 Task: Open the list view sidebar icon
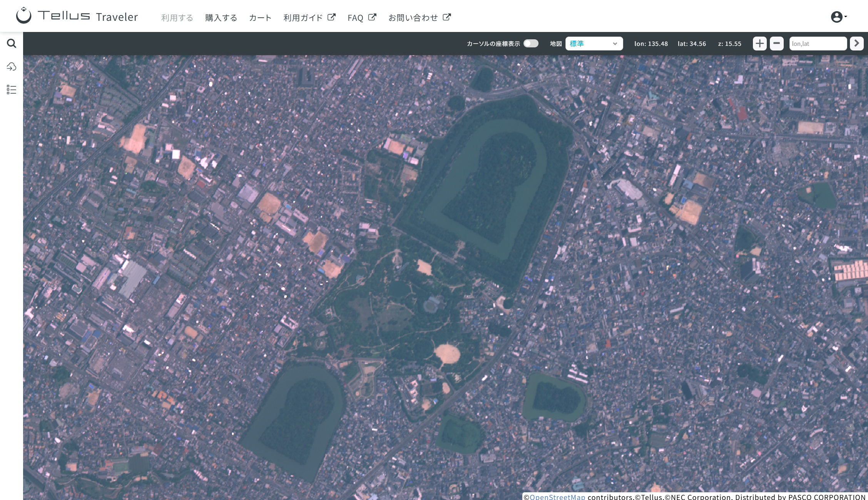(x=12, y=90)
